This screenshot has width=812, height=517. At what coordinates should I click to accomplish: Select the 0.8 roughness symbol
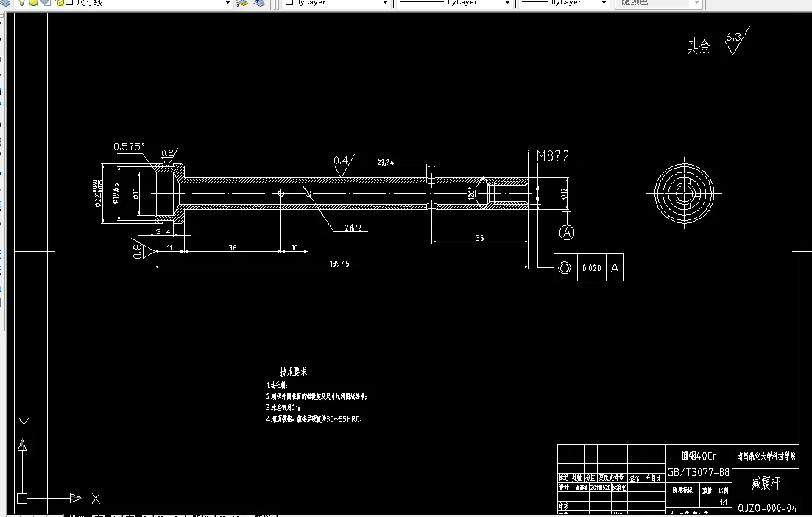142,250
